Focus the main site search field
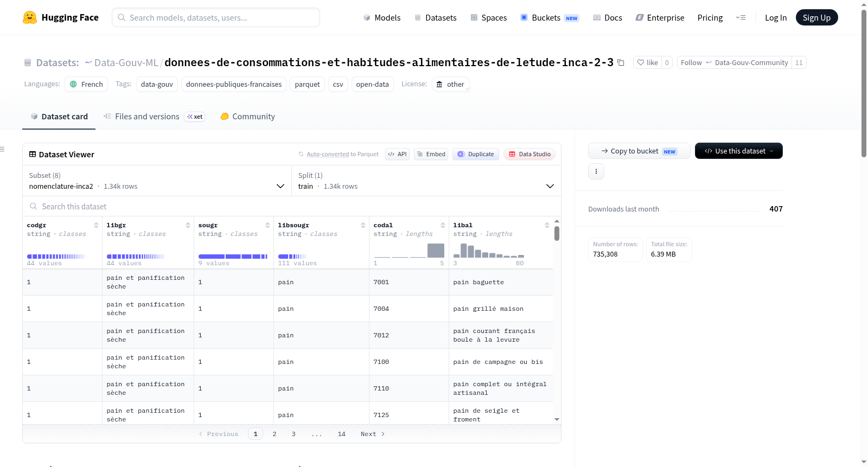Screen dimensions: 868x467 point(216,17)
